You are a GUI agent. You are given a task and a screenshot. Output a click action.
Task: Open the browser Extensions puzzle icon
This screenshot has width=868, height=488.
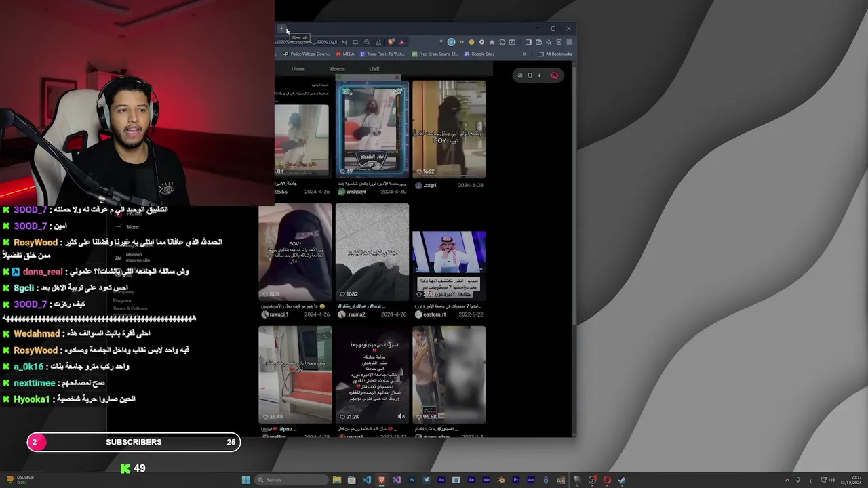(x=502, y=42)
